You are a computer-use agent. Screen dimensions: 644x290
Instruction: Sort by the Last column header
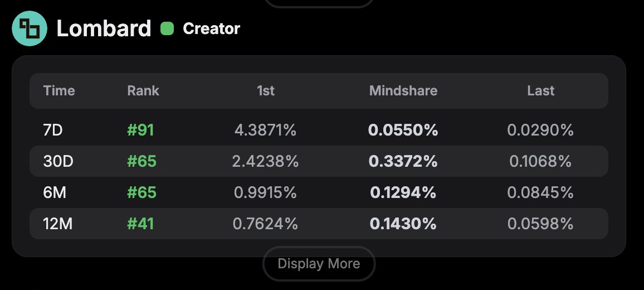coord(540,90)
